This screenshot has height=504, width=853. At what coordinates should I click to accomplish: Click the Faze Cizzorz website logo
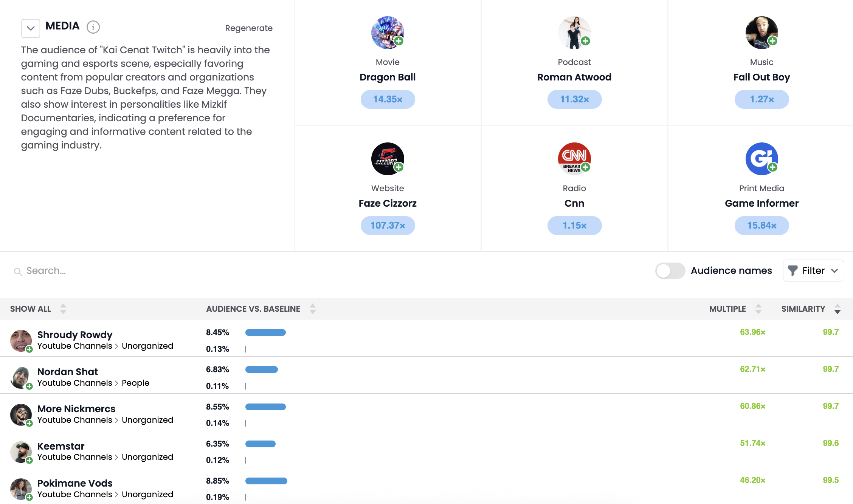(387, 159)
